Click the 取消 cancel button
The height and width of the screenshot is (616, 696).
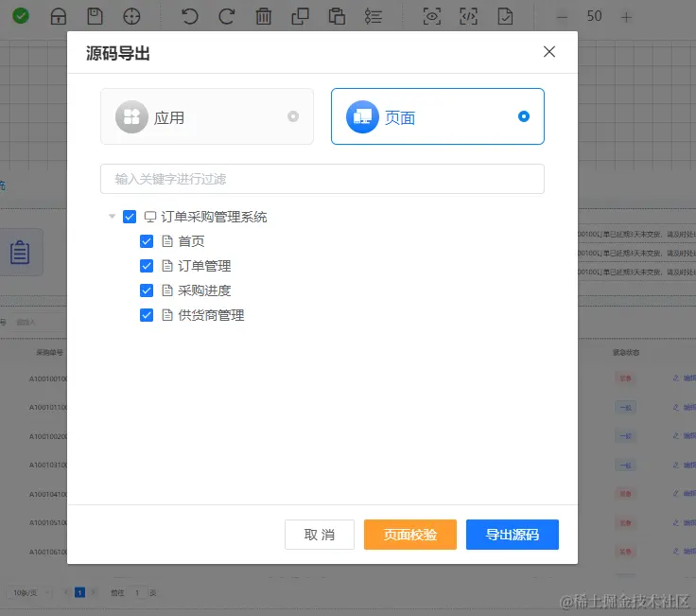point(320,535)
